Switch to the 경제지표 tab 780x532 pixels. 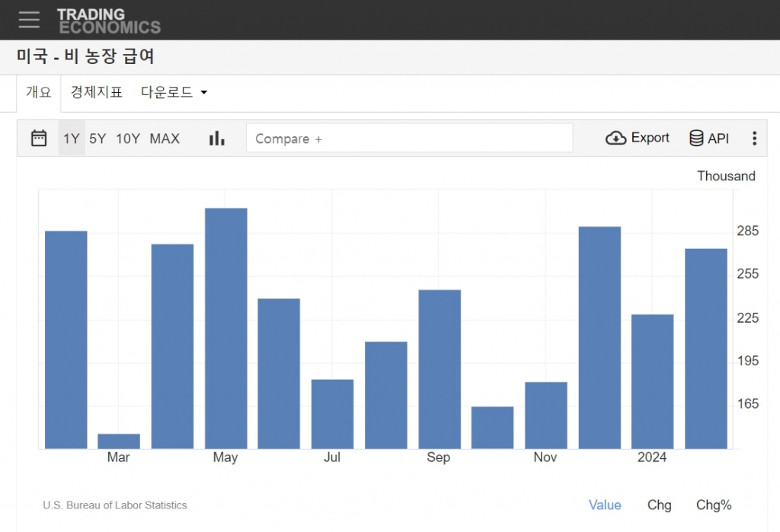(97, 93)
